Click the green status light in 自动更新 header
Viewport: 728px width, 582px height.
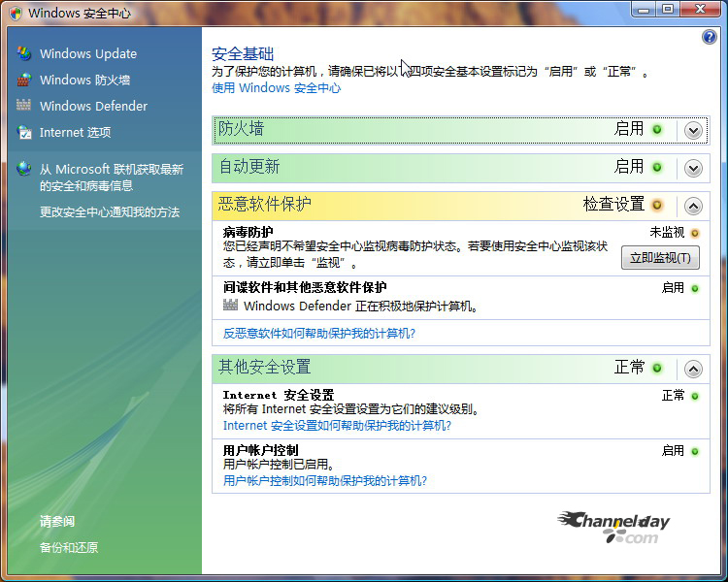(x=657, y=167)
